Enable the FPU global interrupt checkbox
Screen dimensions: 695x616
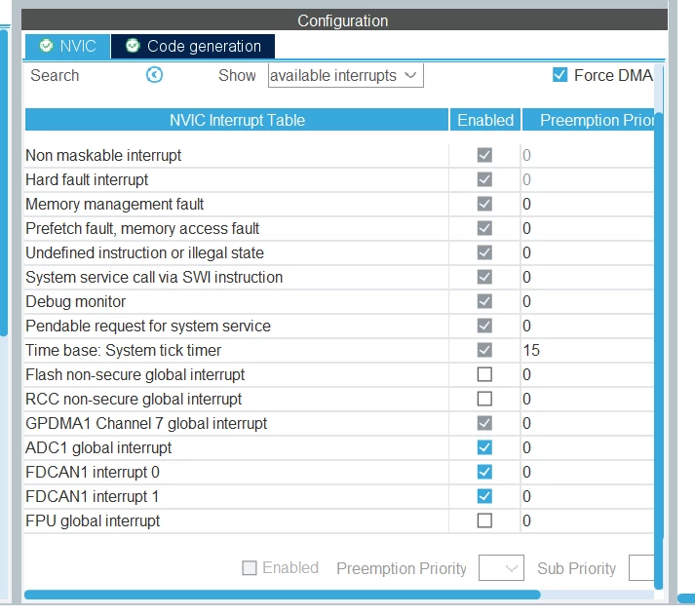[484, 520]
